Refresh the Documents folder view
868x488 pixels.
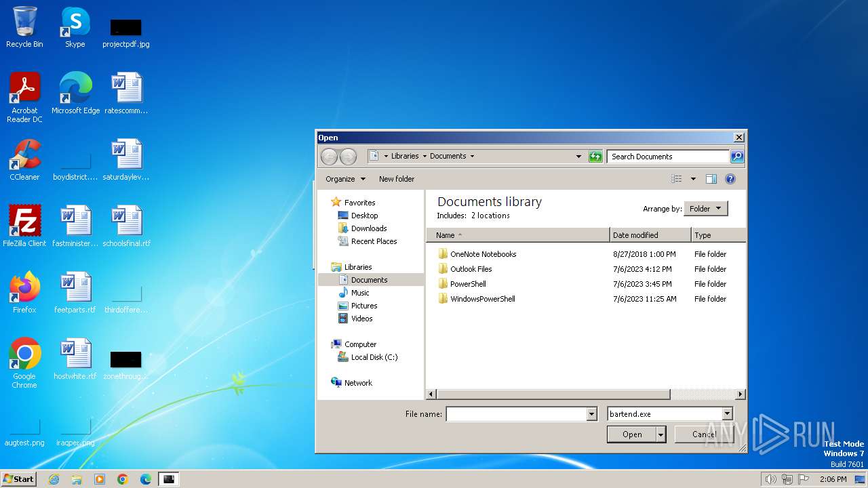pos(595,157)
